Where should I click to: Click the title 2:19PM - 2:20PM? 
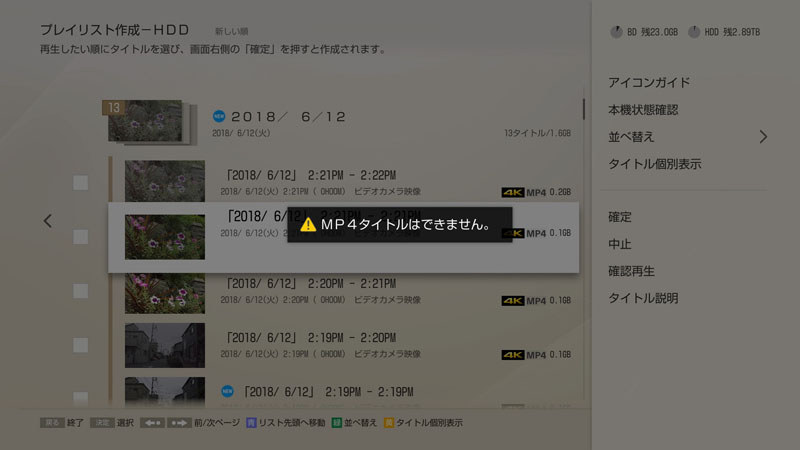pyautogui.click(x=311, y=338)
